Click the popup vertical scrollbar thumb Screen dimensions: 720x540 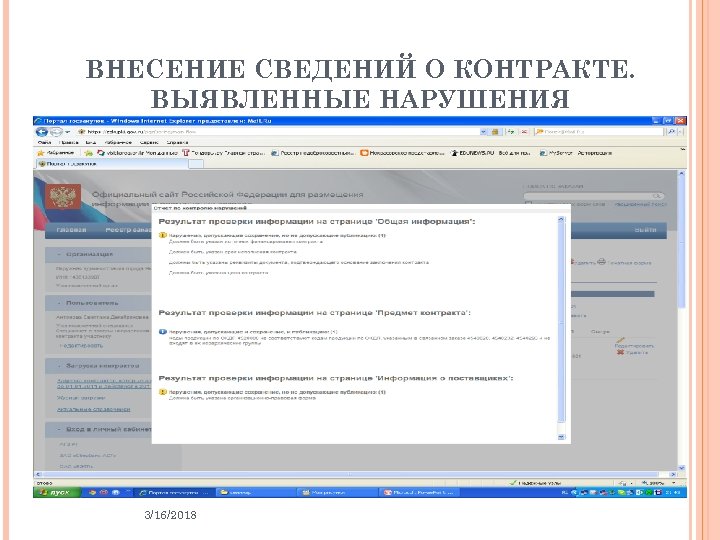[561, 321]
